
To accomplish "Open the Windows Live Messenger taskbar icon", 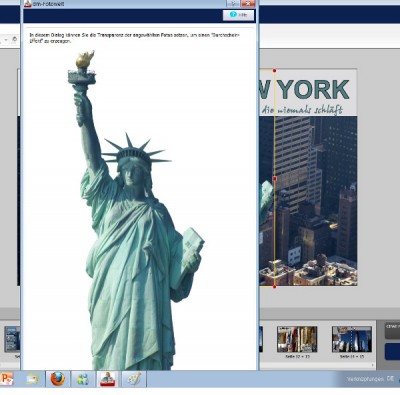I will (x=83, y=379).
